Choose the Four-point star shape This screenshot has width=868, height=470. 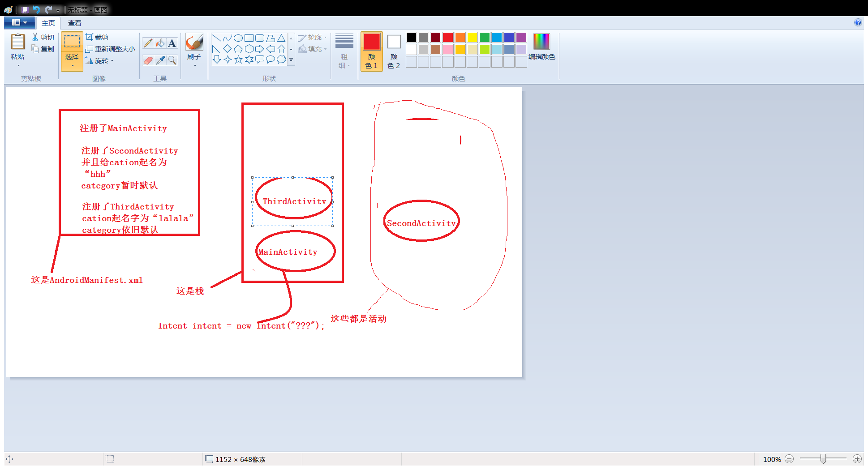(x=228, y=60)
